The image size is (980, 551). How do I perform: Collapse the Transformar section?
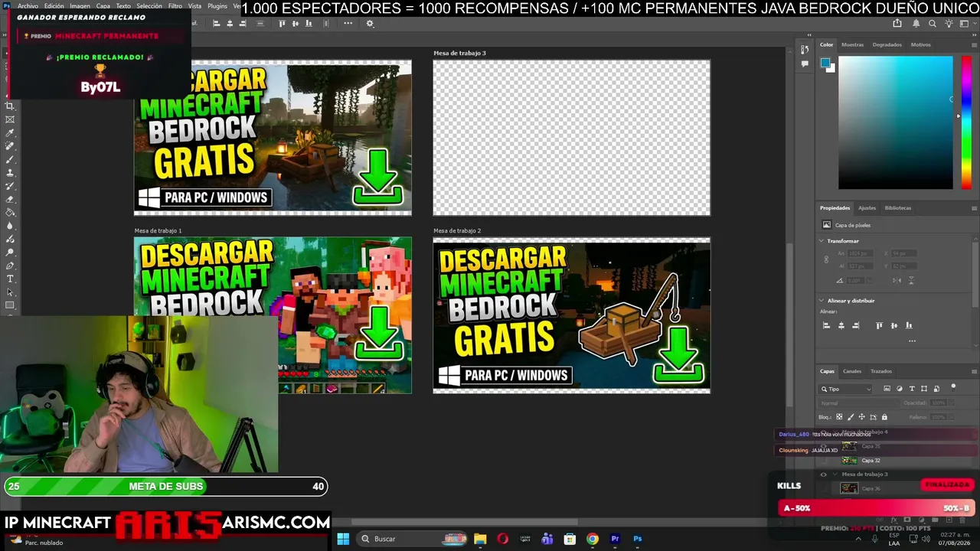(x=822, y=241)
